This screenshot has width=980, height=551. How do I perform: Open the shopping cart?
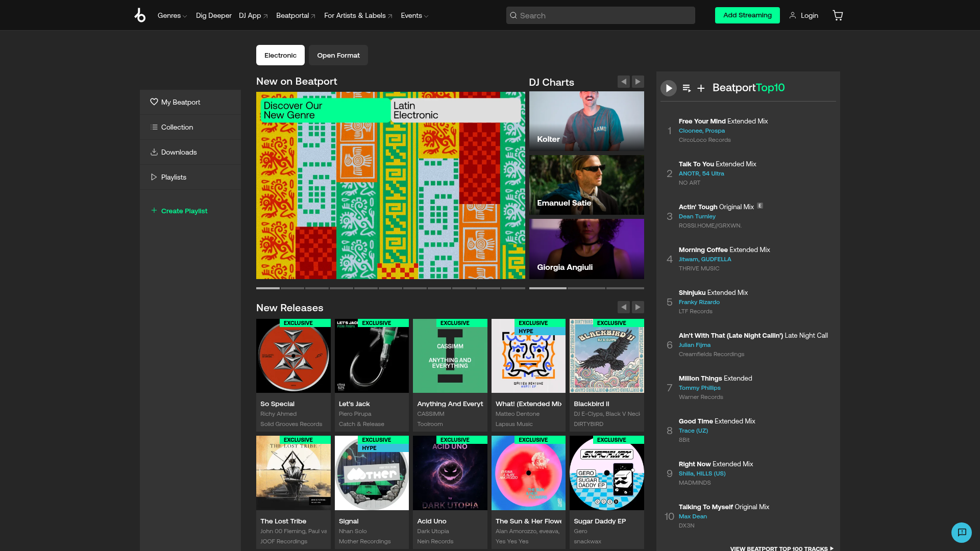(x=838, y=15)
